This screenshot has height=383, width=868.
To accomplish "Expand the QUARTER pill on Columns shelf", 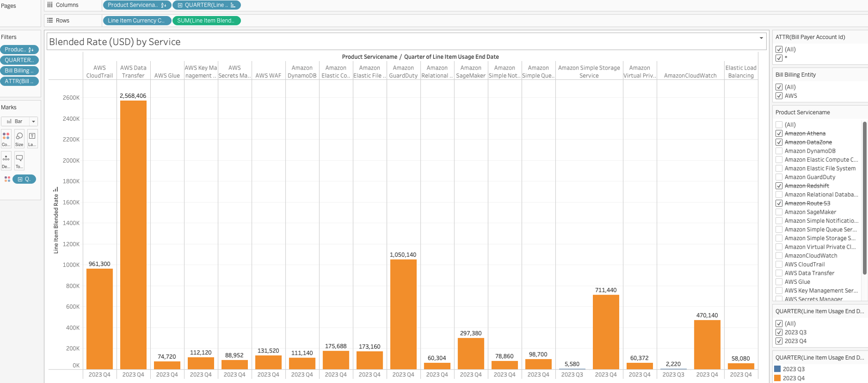I will (x=180, y=5).
